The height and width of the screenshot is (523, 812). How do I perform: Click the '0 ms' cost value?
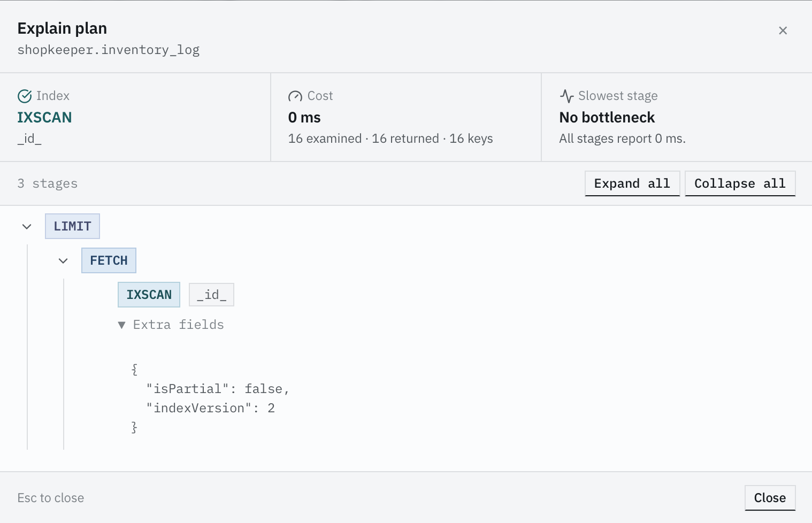point(304,118)
